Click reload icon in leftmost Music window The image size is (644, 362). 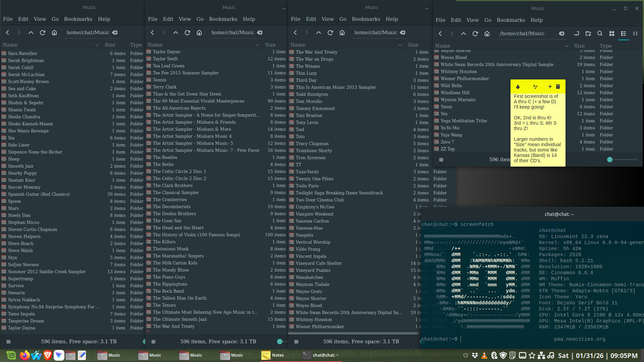[43, 33]
